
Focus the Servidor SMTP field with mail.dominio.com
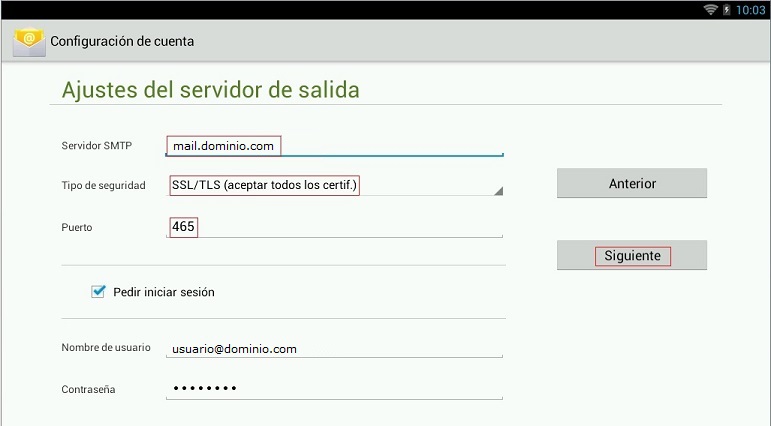point(334,146)
